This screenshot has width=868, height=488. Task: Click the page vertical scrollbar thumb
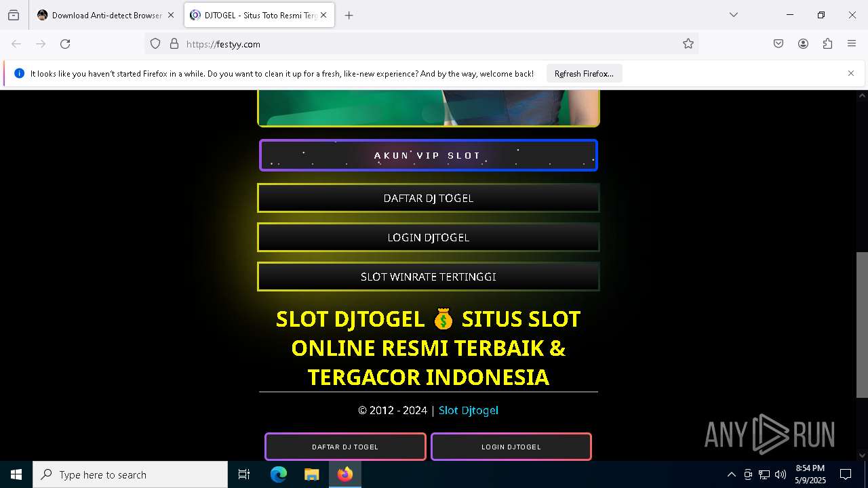[x=862, y=325]
